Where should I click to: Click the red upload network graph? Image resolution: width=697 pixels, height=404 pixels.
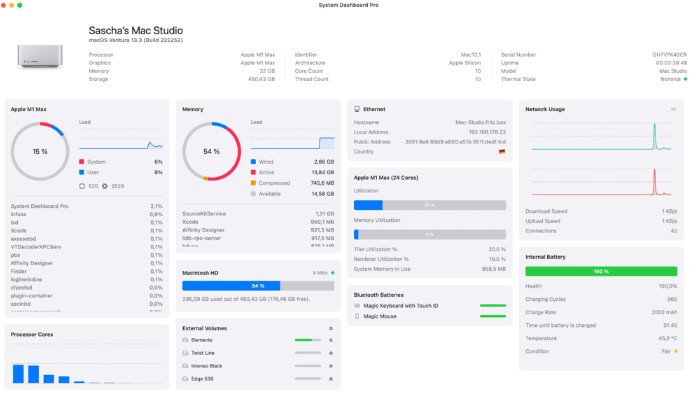(601, 182)
